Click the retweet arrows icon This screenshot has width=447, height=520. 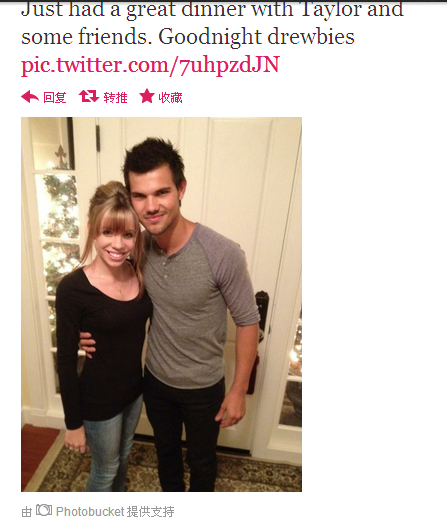pos(89,96)
